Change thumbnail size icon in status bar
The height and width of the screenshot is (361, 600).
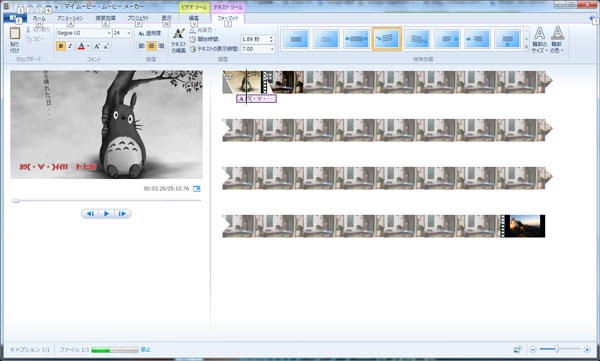517,349
